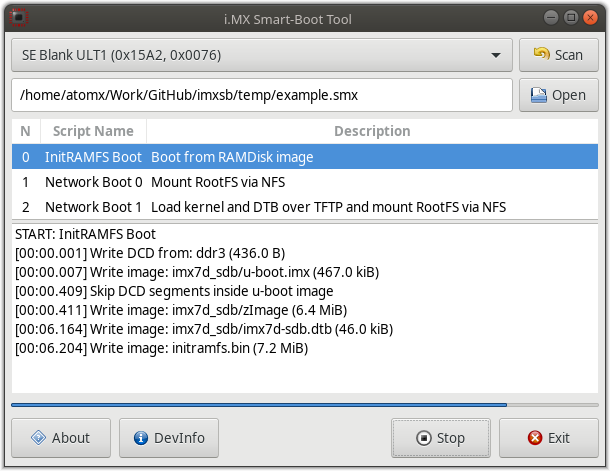Click log line writing imx7d-sdb.dtb
The image size is (610, 471).
(204, 329)
